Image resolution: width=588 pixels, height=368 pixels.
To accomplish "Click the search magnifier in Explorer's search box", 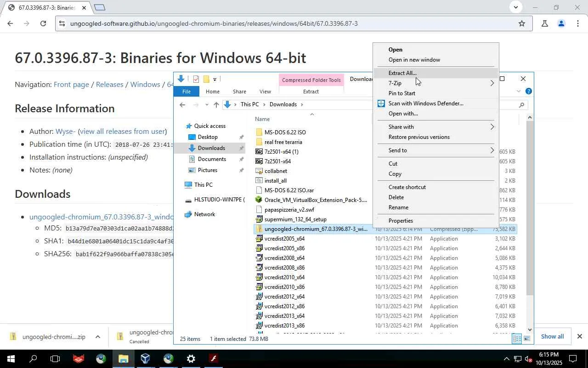I will (x=521, y=105).
